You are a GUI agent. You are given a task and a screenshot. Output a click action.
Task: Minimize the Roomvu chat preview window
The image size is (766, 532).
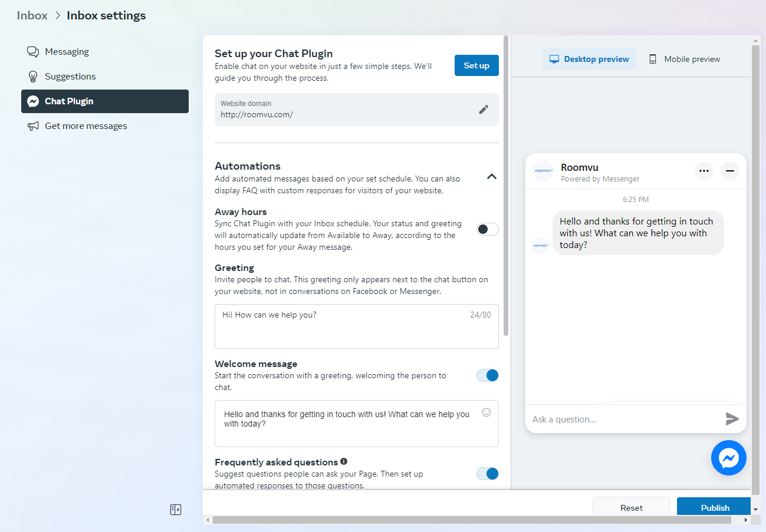pos(729,171)
